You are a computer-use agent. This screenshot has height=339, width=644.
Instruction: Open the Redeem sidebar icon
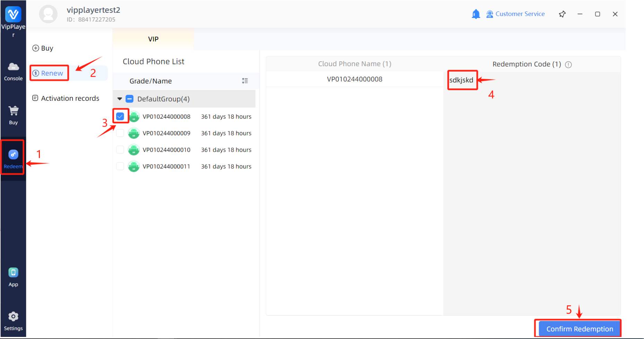point(13,155)
